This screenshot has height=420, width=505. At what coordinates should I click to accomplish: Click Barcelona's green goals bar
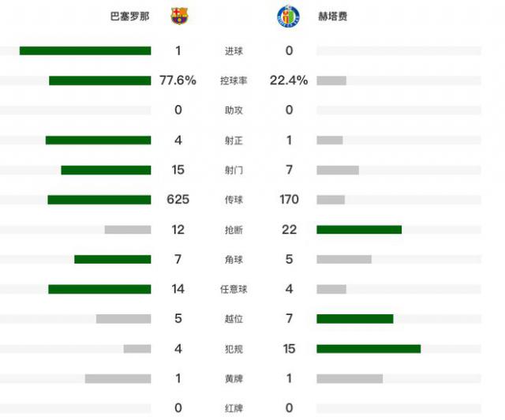tap(85, 51)
